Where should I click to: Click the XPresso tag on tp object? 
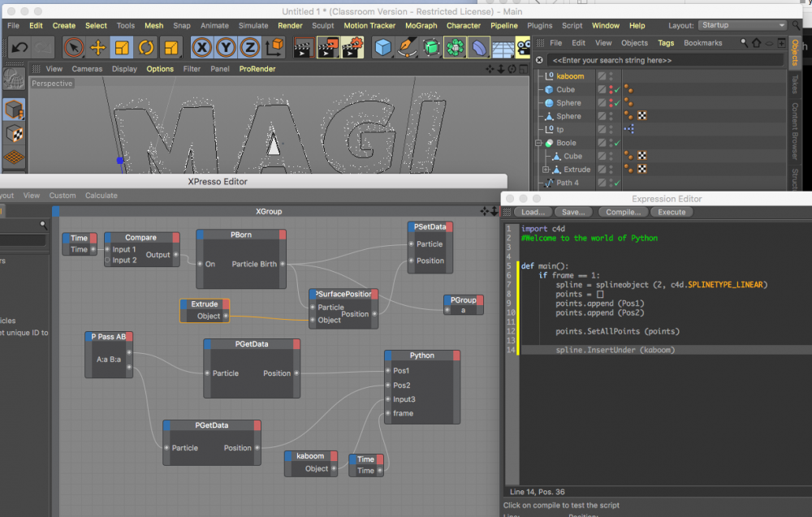coord(628,129)
